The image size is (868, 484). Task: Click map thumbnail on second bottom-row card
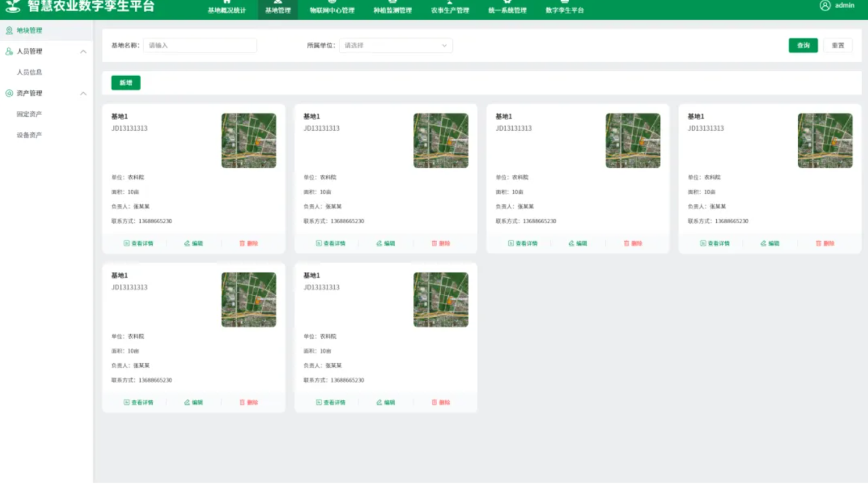[441, 300]
